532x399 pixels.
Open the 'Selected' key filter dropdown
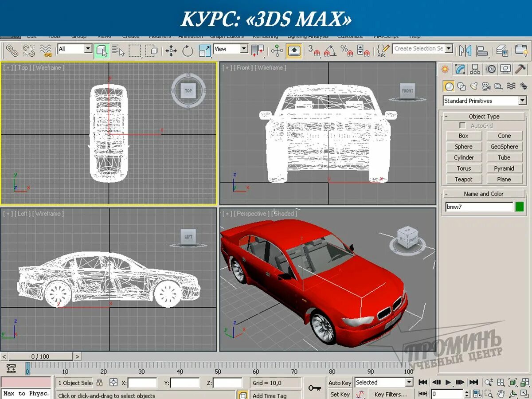pos(384,383)
